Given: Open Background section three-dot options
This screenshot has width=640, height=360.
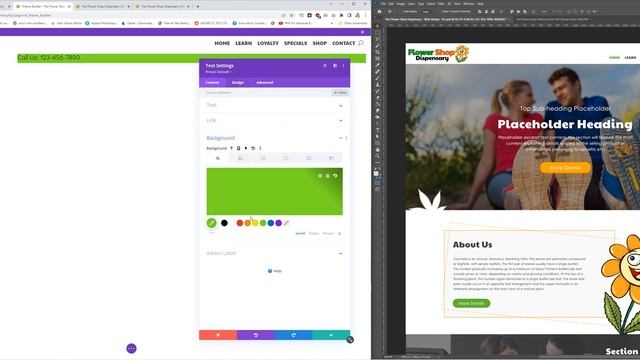Looking at the screenshot, I should 347,138.
